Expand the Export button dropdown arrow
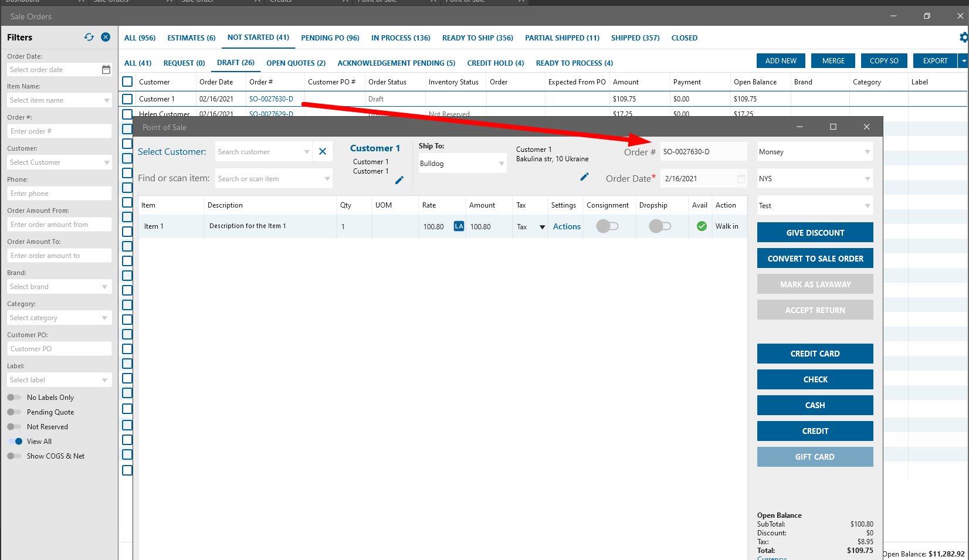Viewport: 969px width, 560px height. click(x=963, y=61)
